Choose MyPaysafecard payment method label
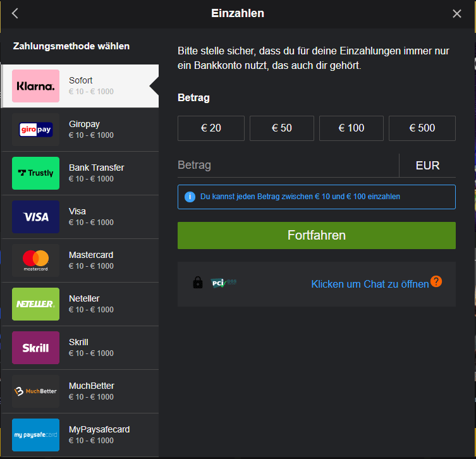Screen dimensions: 476x459 pos(99,429)
